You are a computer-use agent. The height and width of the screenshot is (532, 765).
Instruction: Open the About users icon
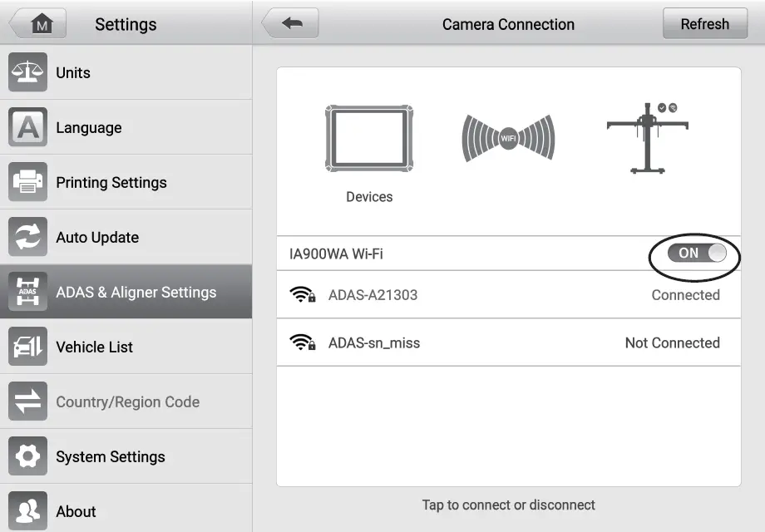27,510
